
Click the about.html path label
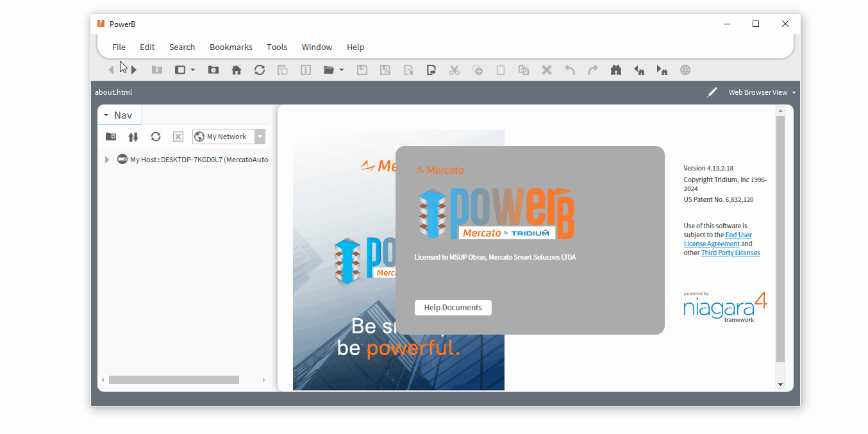pyautogui.click(x=113, y=92)
